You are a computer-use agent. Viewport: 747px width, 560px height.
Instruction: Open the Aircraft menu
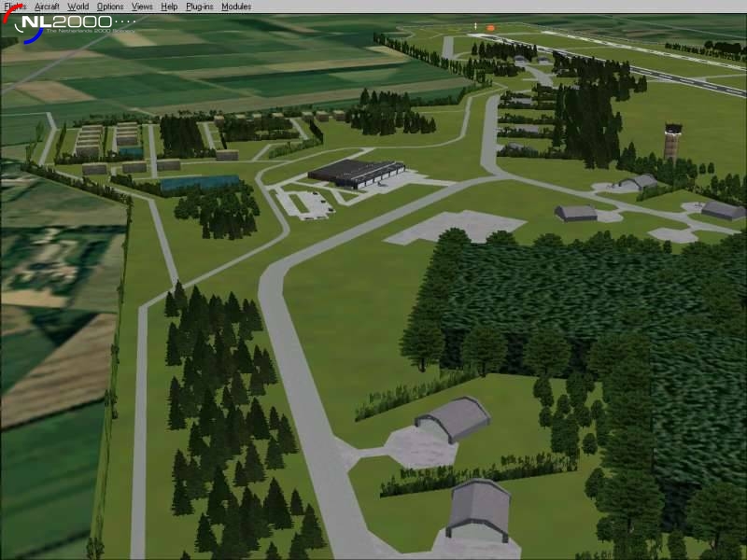[x=47, y=7]
